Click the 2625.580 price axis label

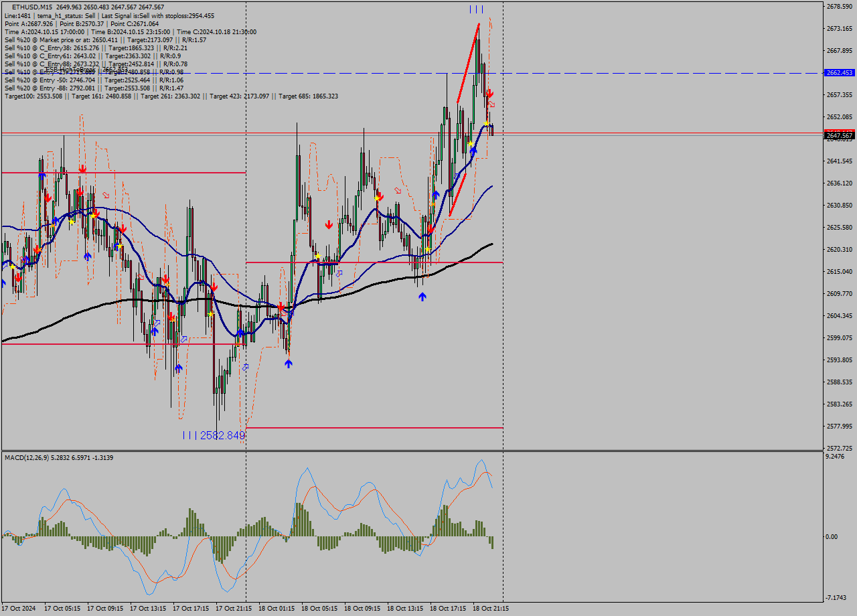pos(840,228)
